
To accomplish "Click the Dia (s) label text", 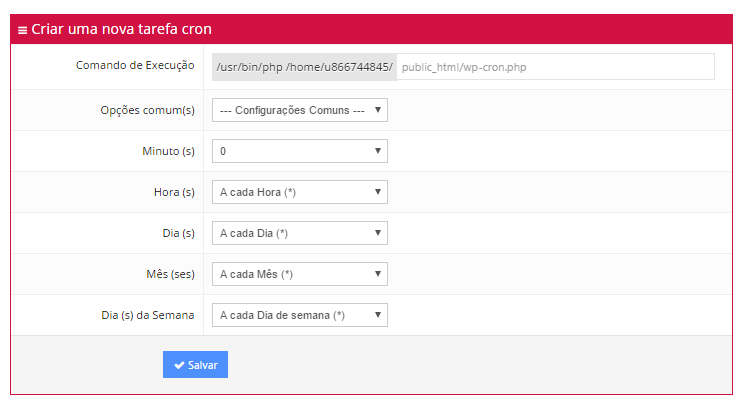I will (178, 233).
